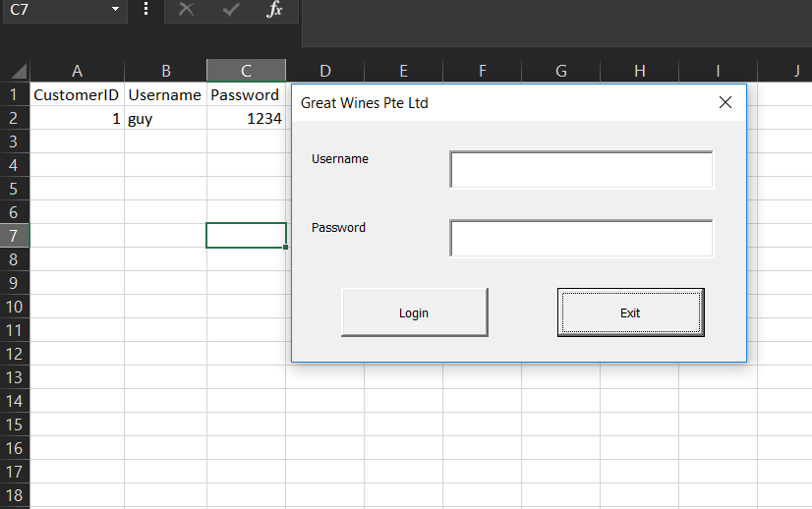
Task: Select column I header
Action: [x=719, y=71]
